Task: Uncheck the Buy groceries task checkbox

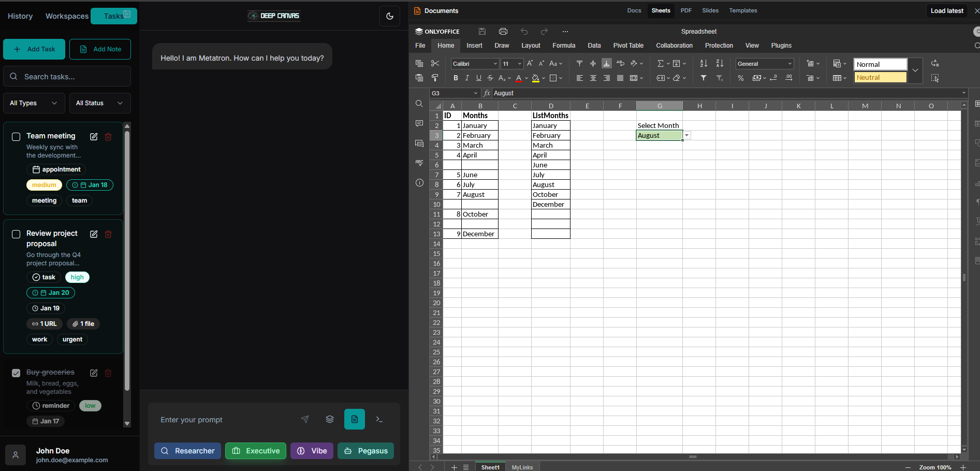Action: (x=16, y=373)
